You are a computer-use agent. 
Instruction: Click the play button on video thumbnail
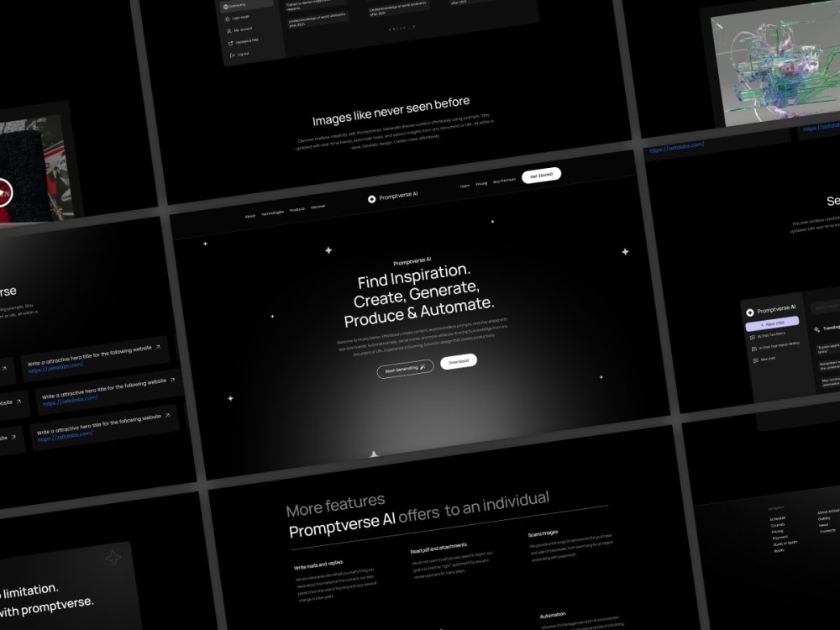tap(3, 192)
